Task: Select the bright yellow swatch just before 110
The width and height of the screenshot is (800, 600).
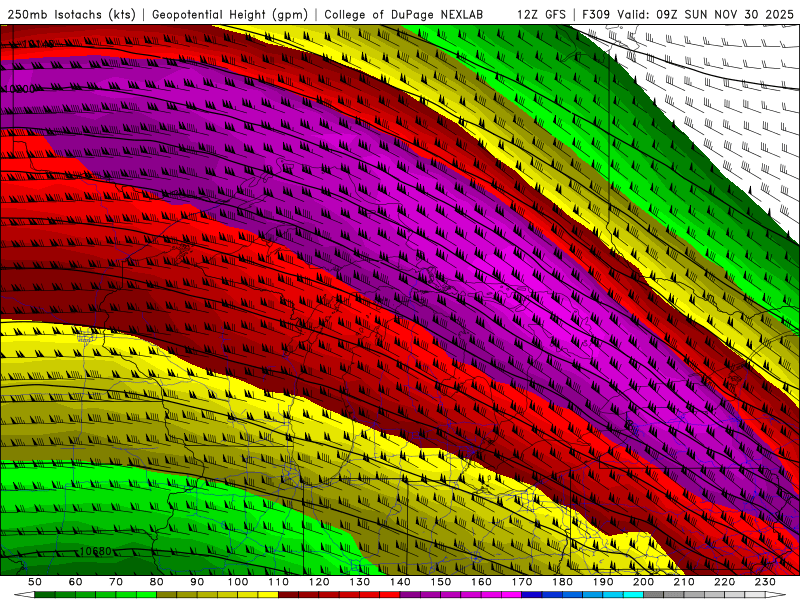Action: tap(268, 595)
